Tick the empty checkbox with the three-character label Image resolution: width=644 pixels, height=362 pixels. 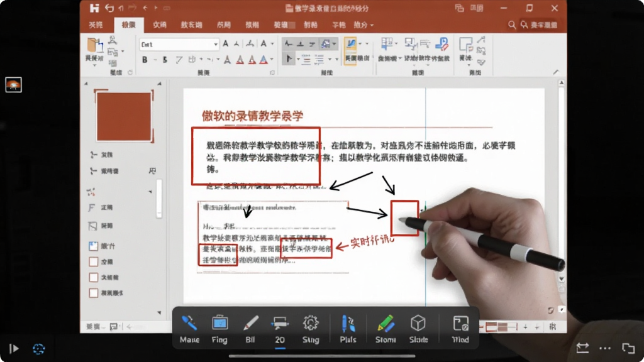[93, 277]
